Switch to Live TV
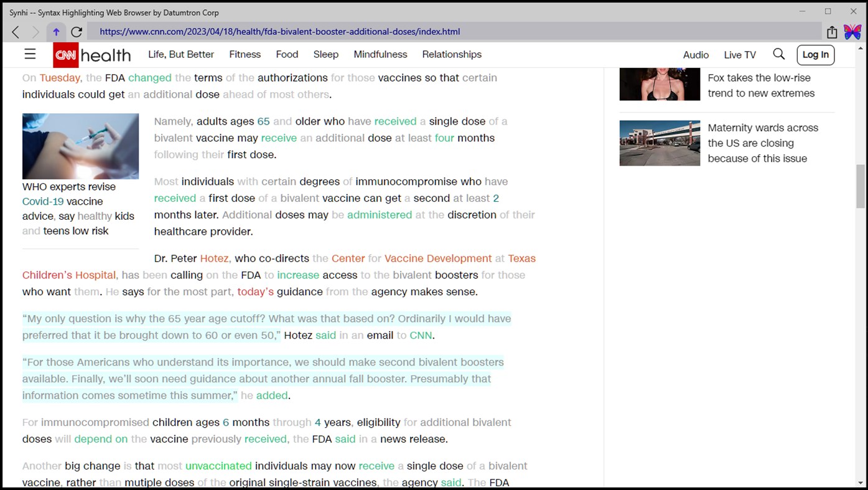 tap(739, 55)
